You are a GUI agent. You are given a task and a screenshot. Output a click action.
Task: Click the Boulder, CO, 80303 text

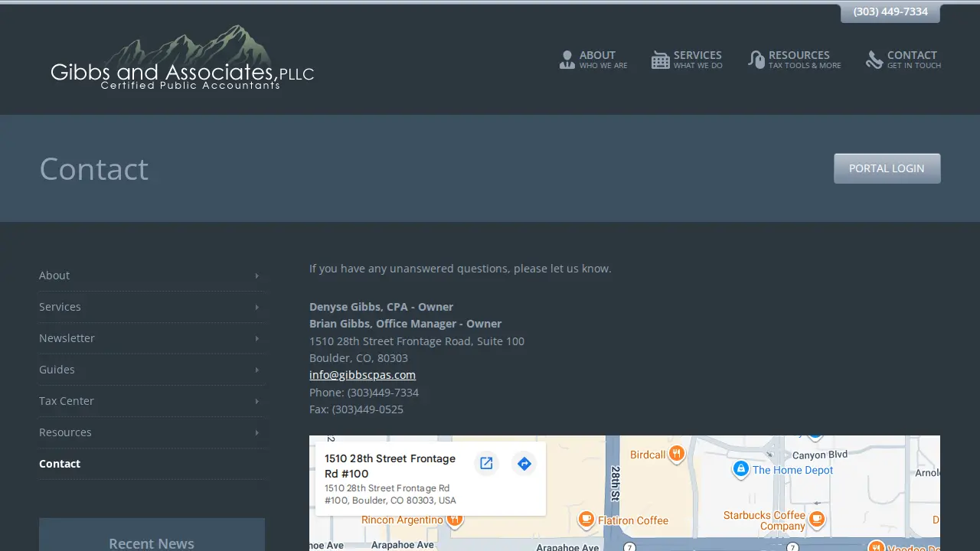(358, 358)
